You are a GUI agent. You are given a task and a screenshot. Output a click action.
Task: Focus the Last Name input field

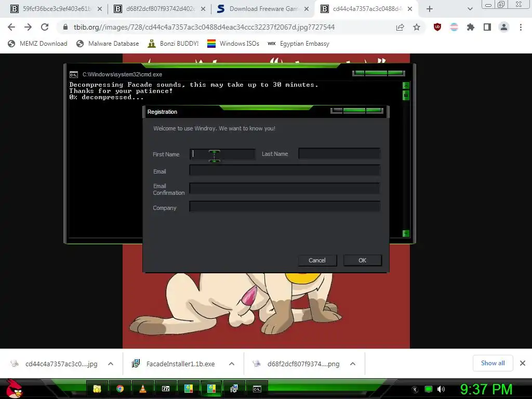(339, 153)
